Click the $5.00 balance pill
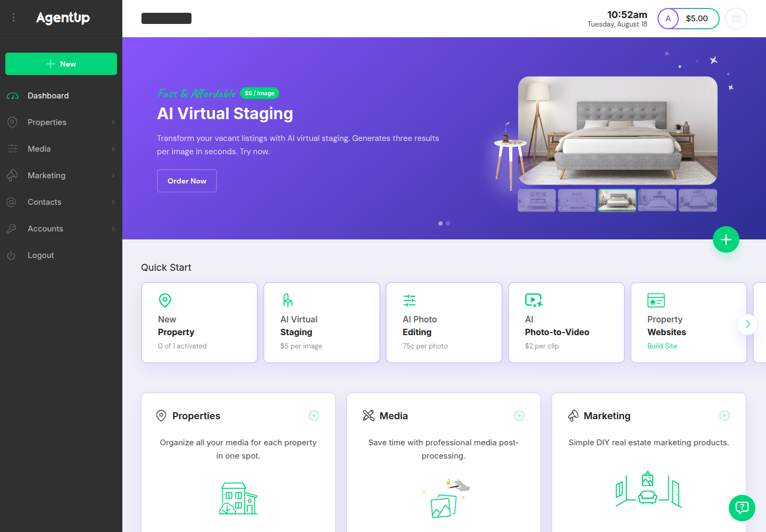 click(x=697, y=19)
